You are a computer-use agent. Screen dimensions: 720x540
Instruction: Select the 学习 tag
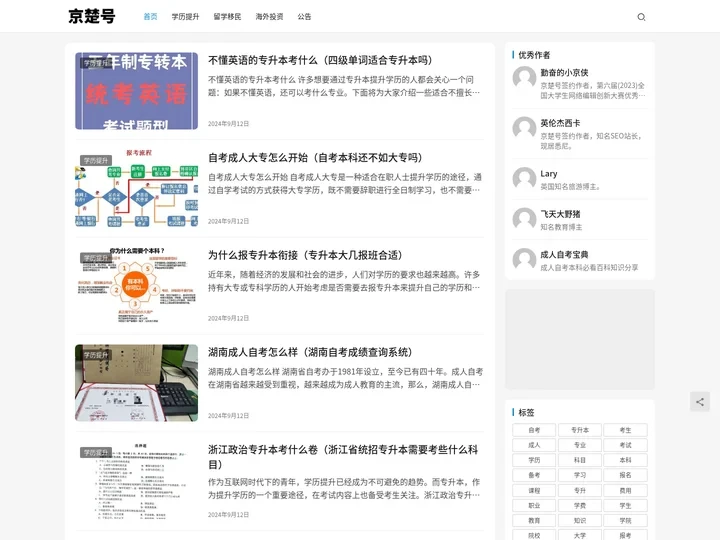click(579, 475)
